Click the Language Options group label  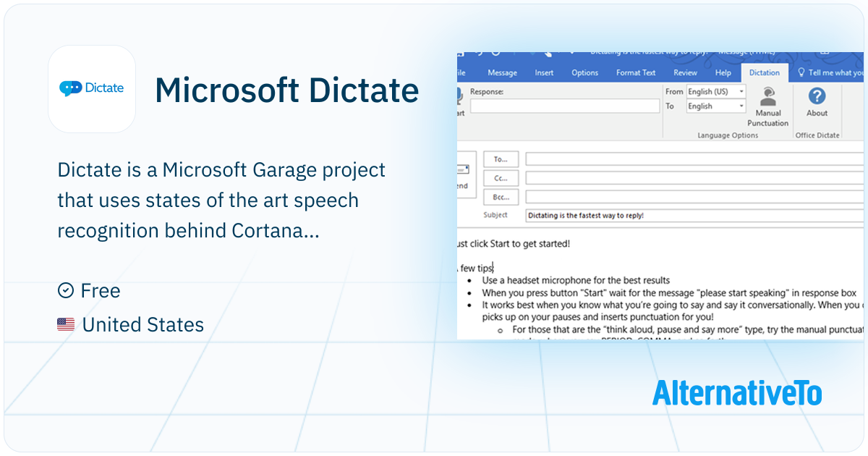[x=728, y=135]
